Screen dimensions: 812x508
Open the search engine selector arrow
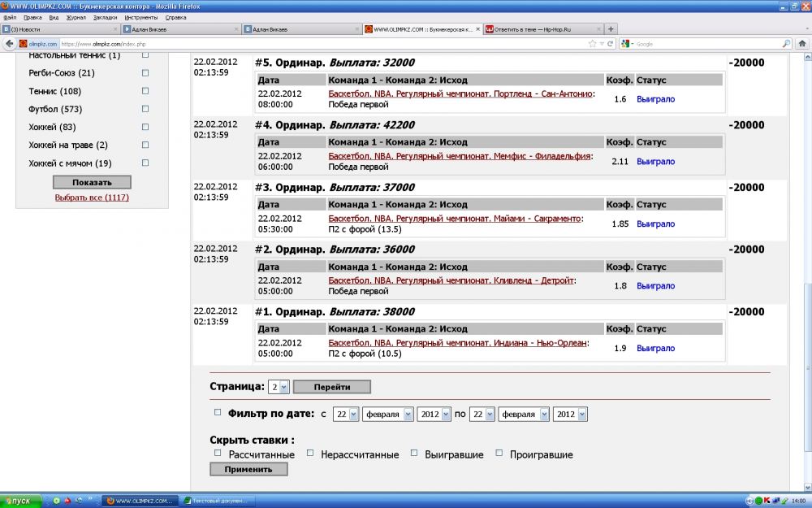(x=633, y=44)
